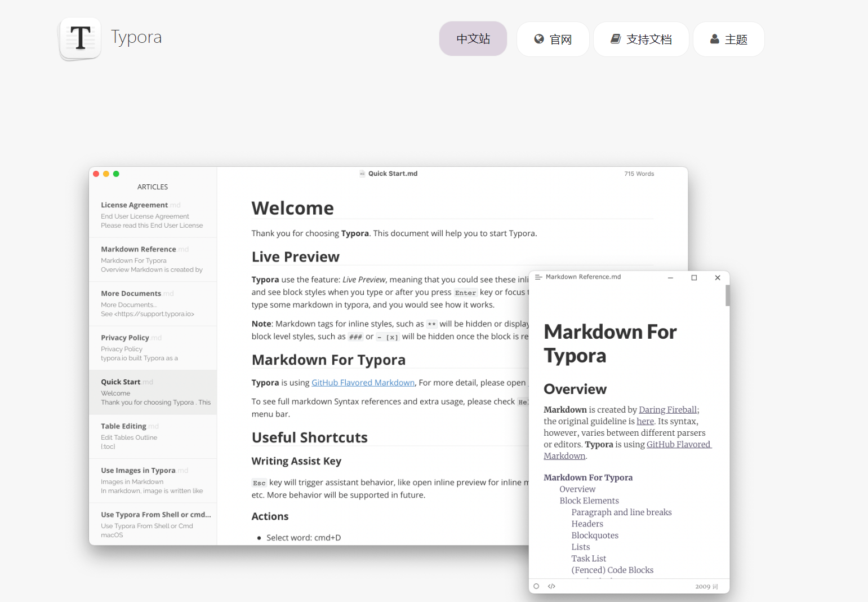
Task: Click the green zoom dot of Quick Start window
Action: [x=116, y=174]
